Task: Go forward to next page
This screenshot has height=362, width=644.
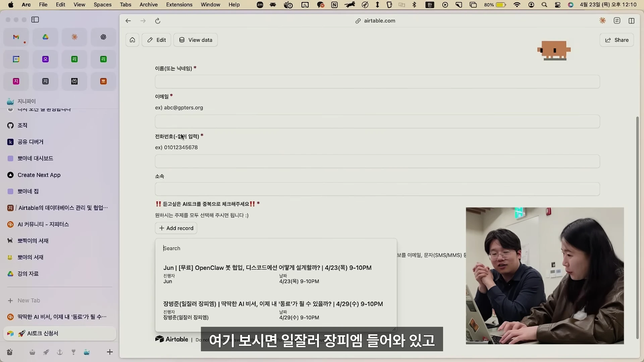Action: tap(143, 21)
